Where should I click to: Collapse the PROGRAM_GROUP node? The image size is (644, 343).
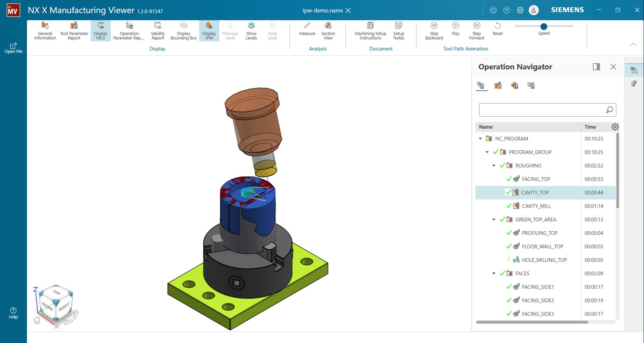pos(487,152)
